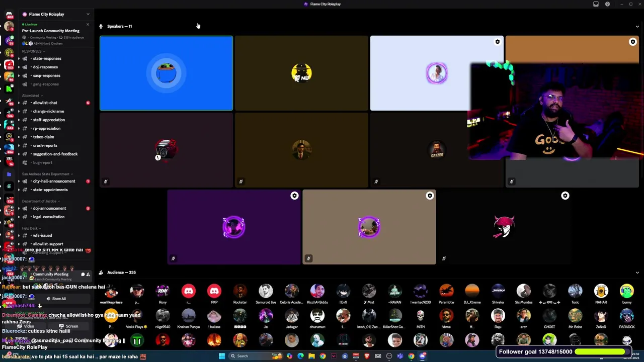Collapse the Allowlisted channel category
Image resolution: width=644 pixels, height=362 pixels.
pos(32,96)
